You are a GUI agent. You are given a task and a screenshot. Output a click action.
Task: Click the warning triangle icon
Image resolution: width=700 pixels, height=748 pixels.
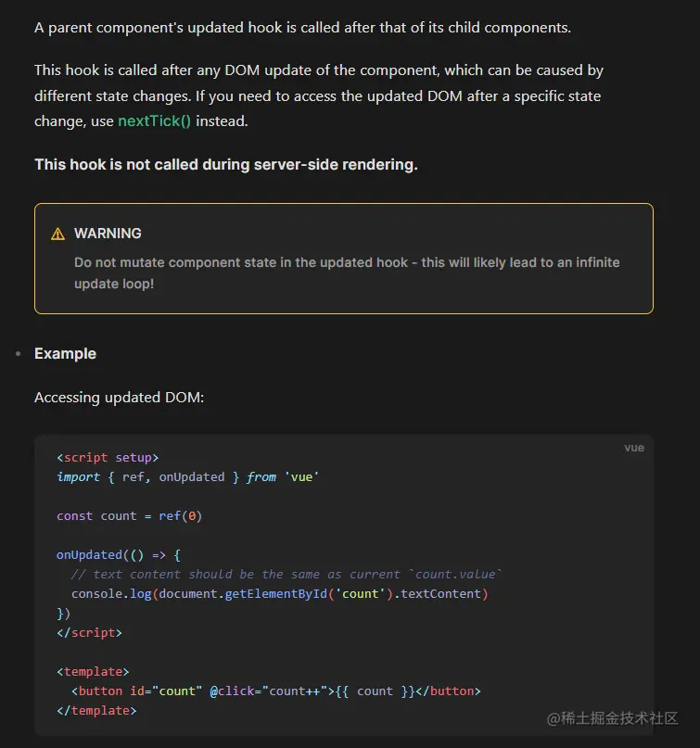57,234
